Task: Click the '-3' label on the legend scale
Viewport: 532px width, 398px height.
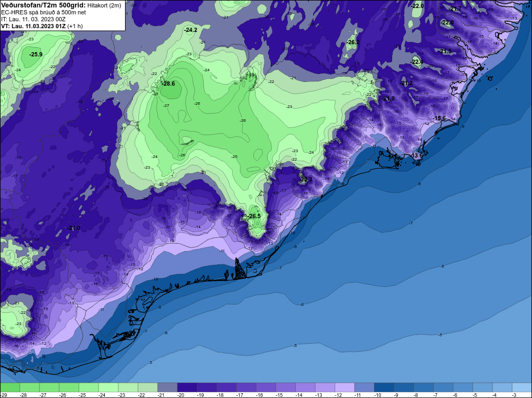Action: coord(514,395)
